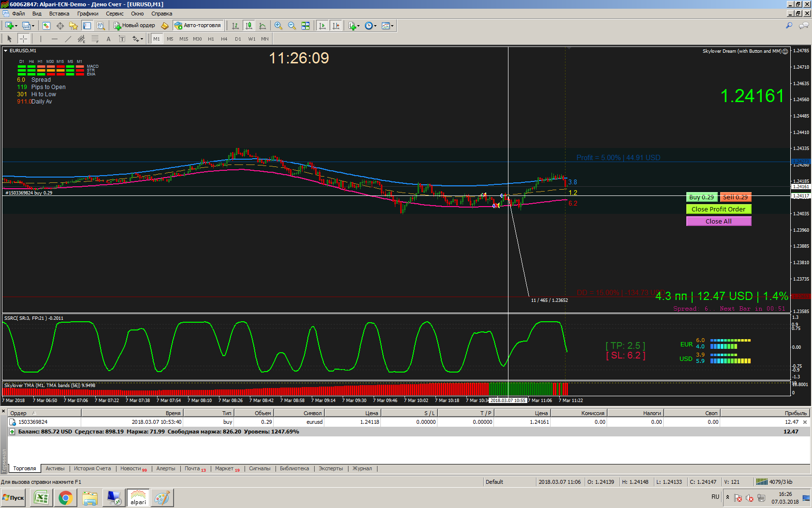This screenshot has height=508, width=812.
Task: Click the RU language indicator
Action: click(x=715, y=497)
